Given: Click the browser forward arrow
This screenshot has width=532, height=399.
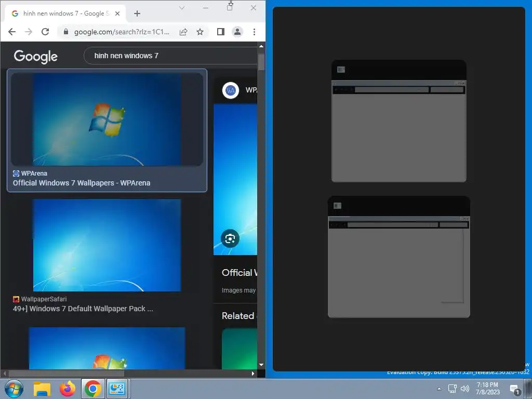Looking at the screenshot, I should 29,32.
